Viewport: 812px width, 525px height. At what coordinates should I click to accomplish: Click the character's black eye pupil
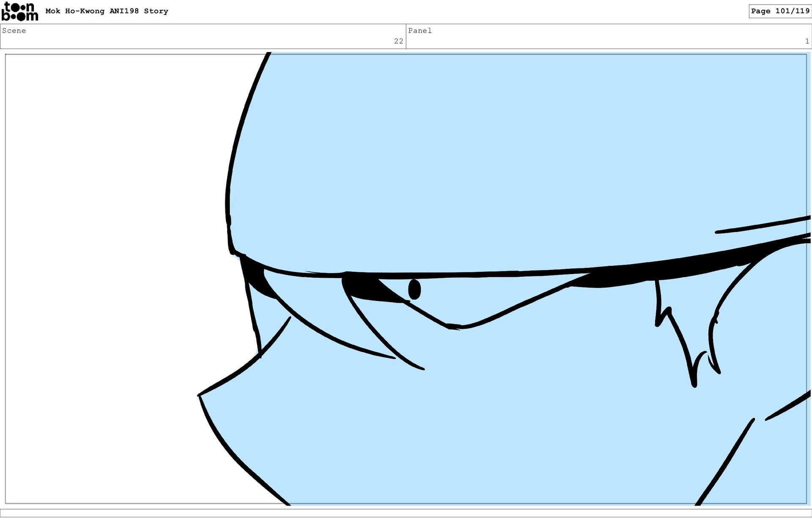coord(414,290)
